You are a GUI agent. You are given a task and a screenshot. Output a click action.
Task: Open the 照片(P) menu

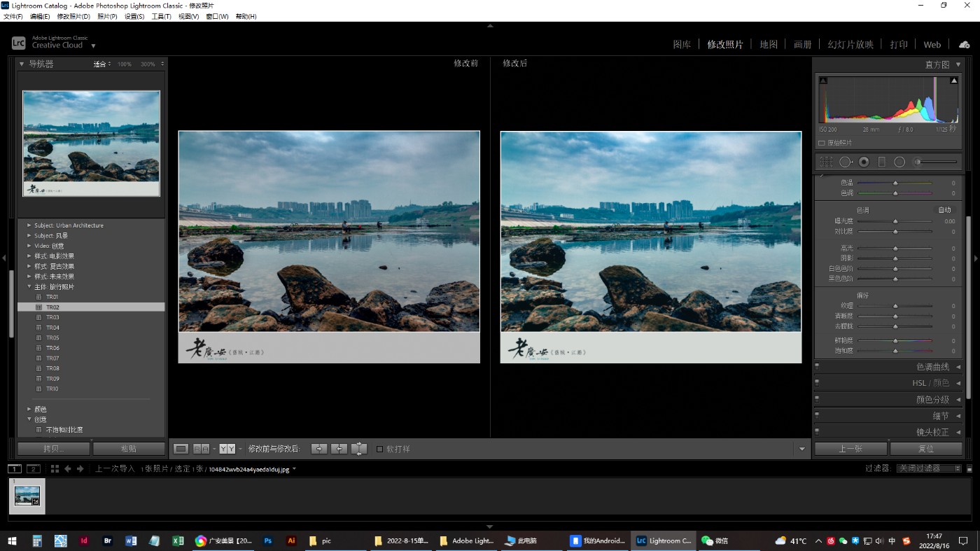coord(107,16)
